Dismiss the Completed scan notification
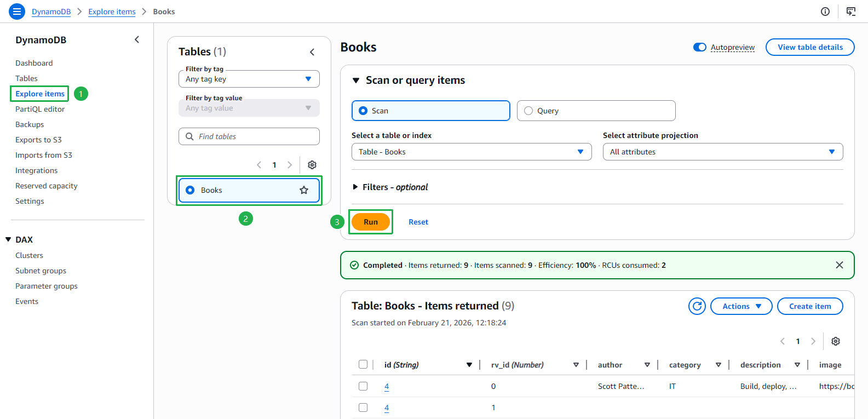Screen dimensions: 868x419 tap(840, 265)
